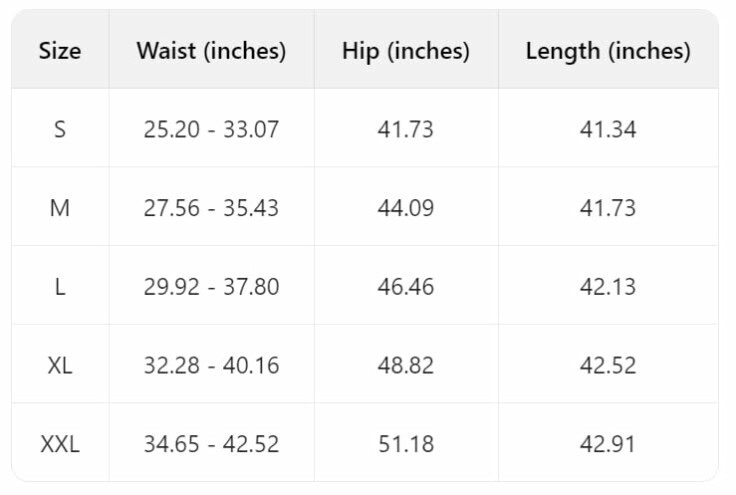Image resolution: width=736 pixels, height=495 pixels.
Task: Click waist range 29.92 - 37.80
Action: point(211,287)
